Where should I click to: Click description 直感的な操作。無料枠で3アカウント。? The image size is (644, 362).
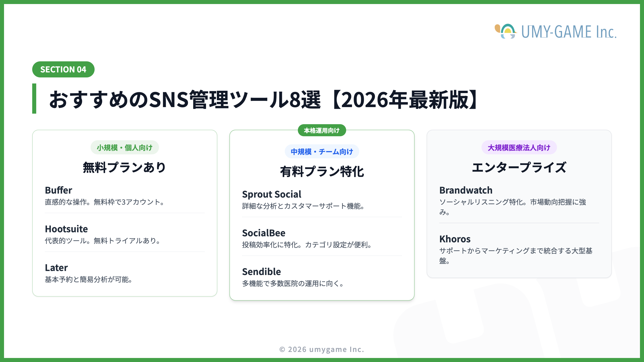[105, 202]
